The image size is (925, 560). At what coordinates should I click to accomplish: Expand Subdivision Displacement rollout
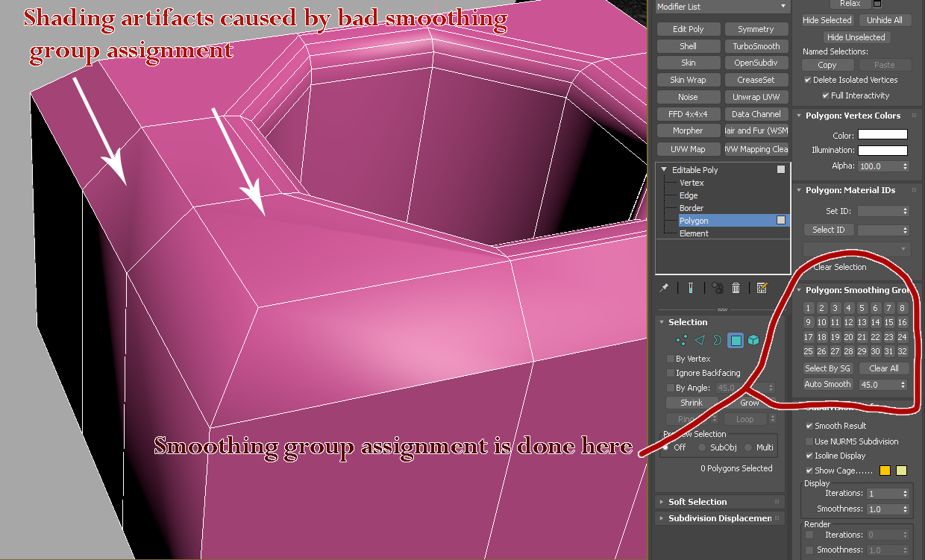pos(662,518)
